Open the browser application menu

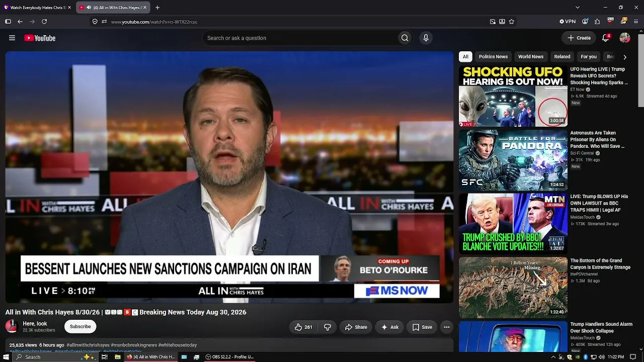click(x=636, y=22)
